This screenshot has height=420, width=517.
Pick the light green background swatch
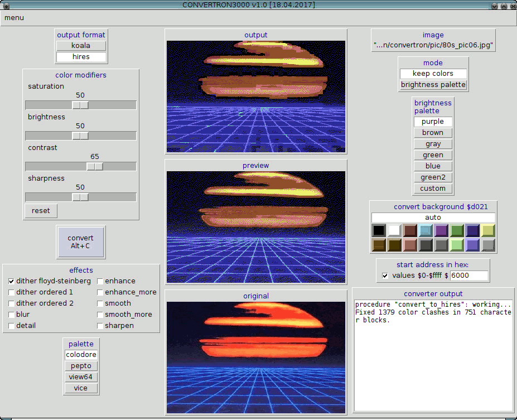point(457,245)
